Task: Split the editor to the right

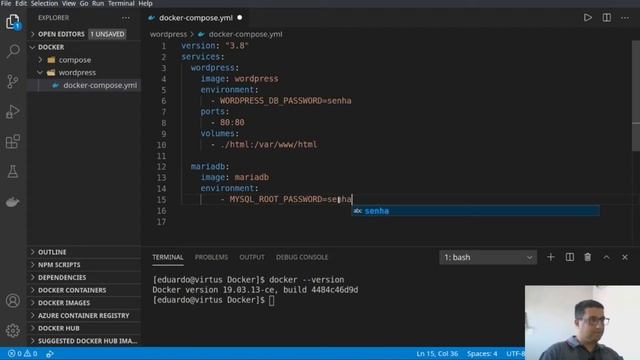Action: 607,18
